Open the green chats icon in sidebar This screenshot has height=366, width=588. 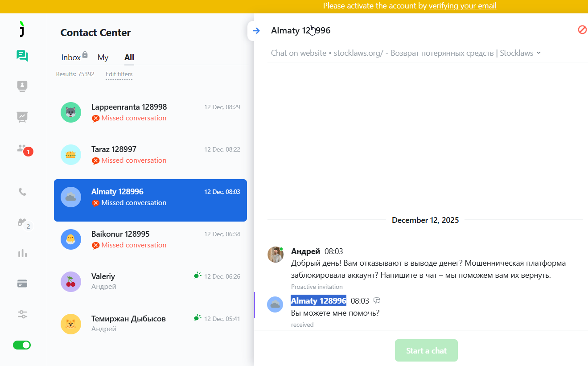point(22,56)
